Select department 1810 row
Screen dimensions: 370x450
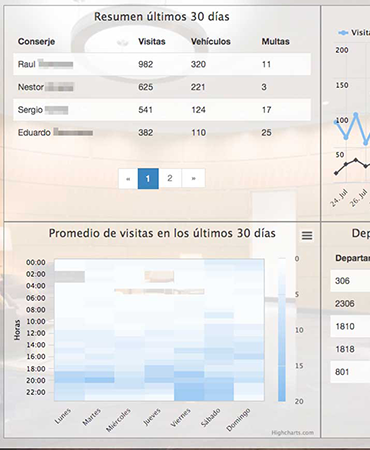click(x=350, y=326)
